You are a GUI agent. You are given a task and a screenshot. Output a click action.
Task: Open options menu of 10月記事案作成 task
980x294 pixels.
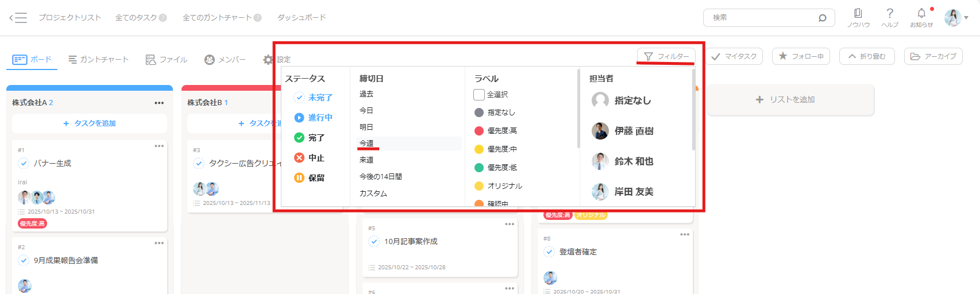(510, 224)
